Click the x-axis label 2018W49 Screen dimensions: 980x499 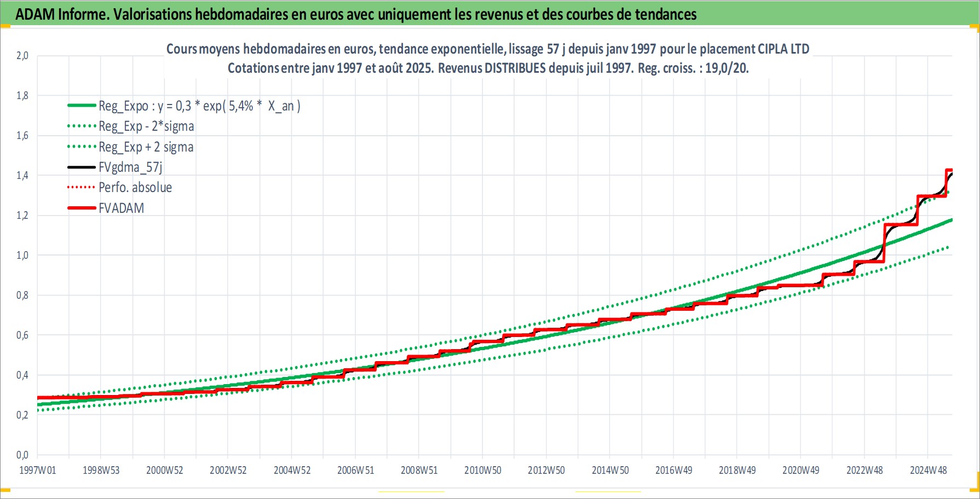(x=737, y=471)
